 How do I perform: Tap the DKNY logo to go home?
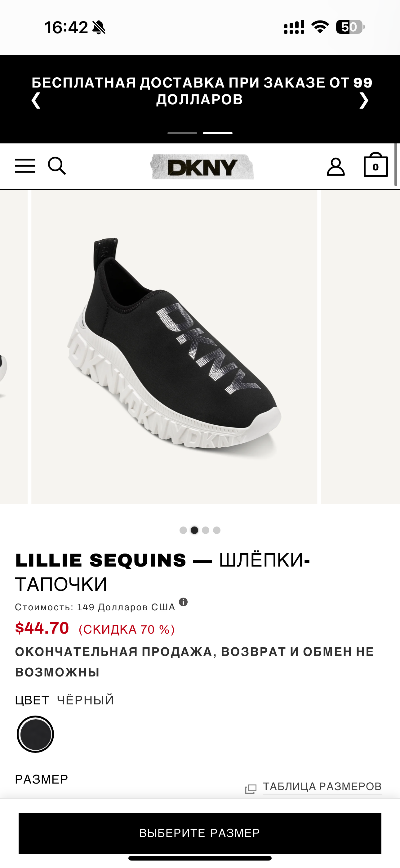(202, 167)
